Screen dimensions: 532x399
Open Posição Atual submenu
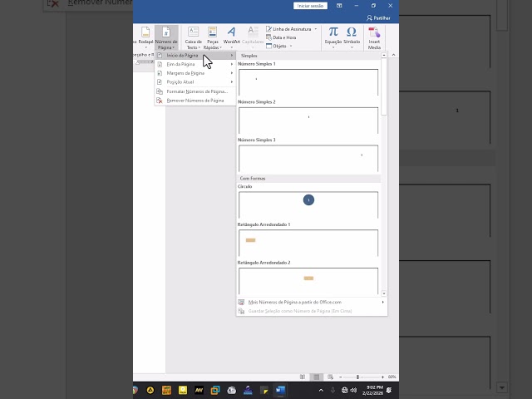[195, 81]
